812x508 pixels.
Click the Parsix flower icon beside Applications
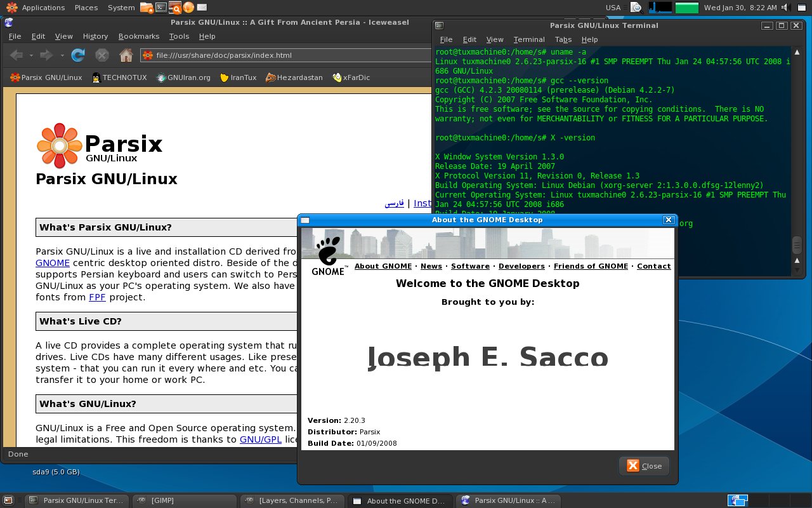(11, 8)
